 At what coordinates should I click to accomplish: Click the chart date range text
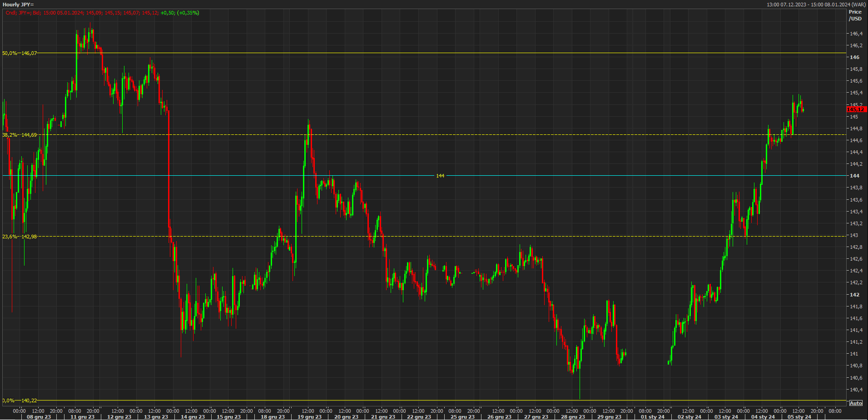(816, 5)
